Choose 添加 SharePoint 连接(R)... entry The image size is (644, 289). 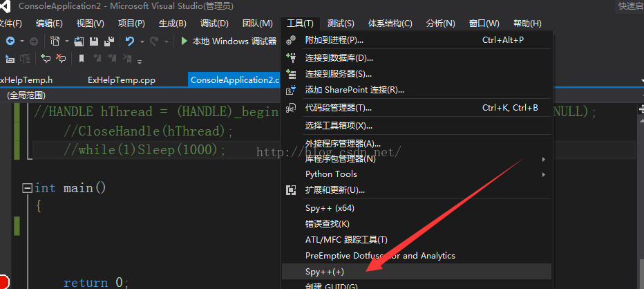coord(417,90)
